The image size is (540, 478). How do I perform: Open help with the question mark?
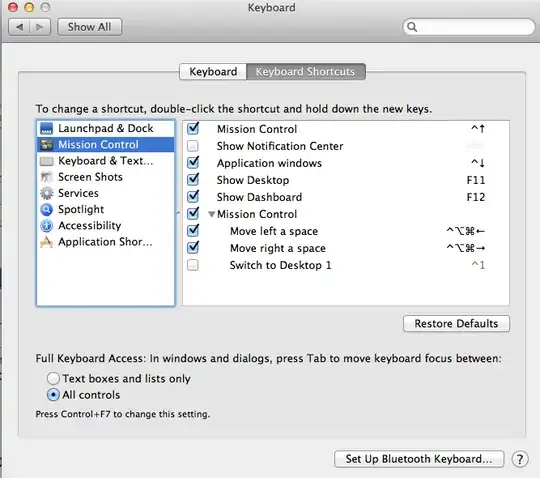[520, 459]
